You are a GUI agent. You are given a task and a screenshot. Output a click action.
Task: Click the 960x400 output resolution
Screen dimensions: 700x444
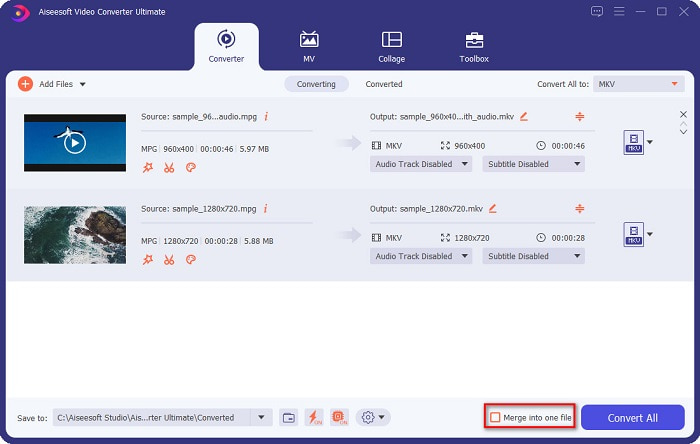(x=470, y=146)
